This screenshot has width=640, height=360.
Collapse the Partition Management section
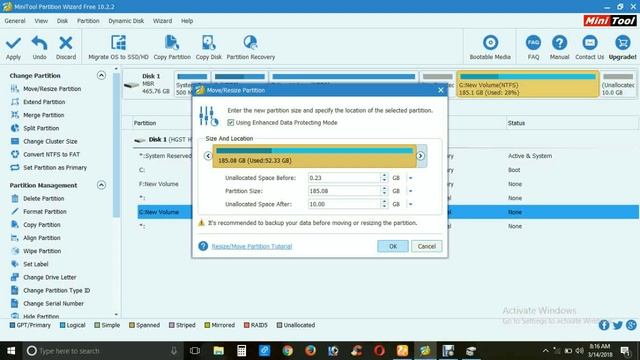coord(101,185)
